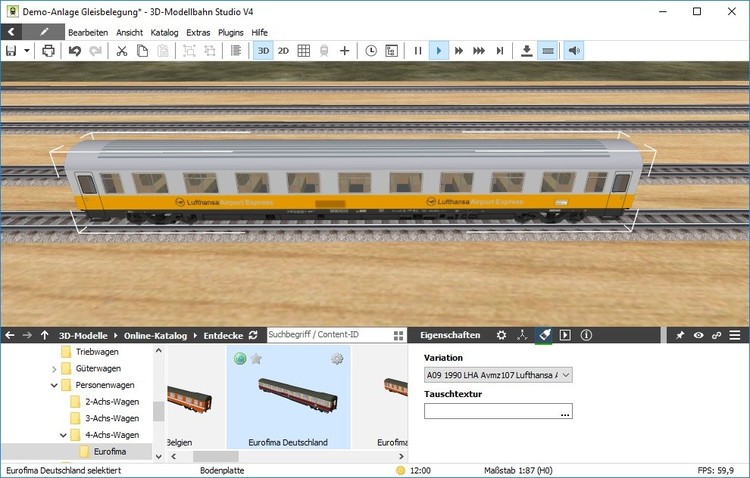Click gear icon on Eurofima Deutschland
Image resolution: width=750 pixels, height=478 pixels.
pyautogui.click(x=337, y=358)
